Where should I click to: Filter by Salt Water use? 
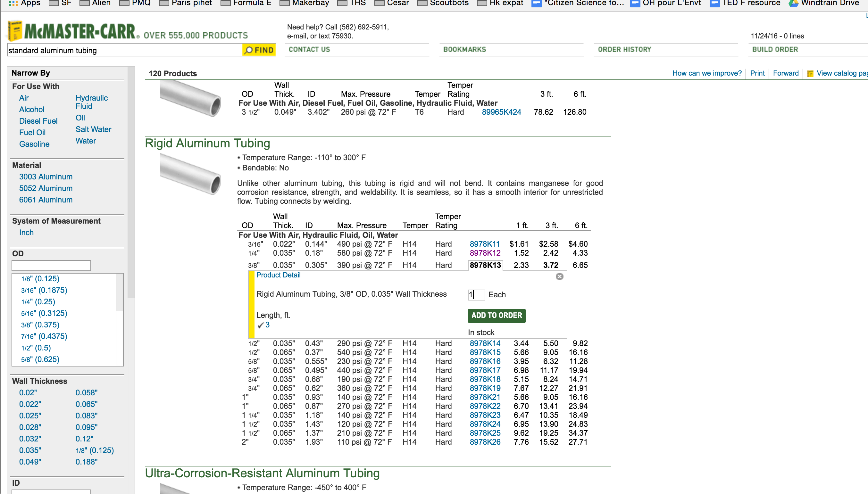click(x=93, y=129)
